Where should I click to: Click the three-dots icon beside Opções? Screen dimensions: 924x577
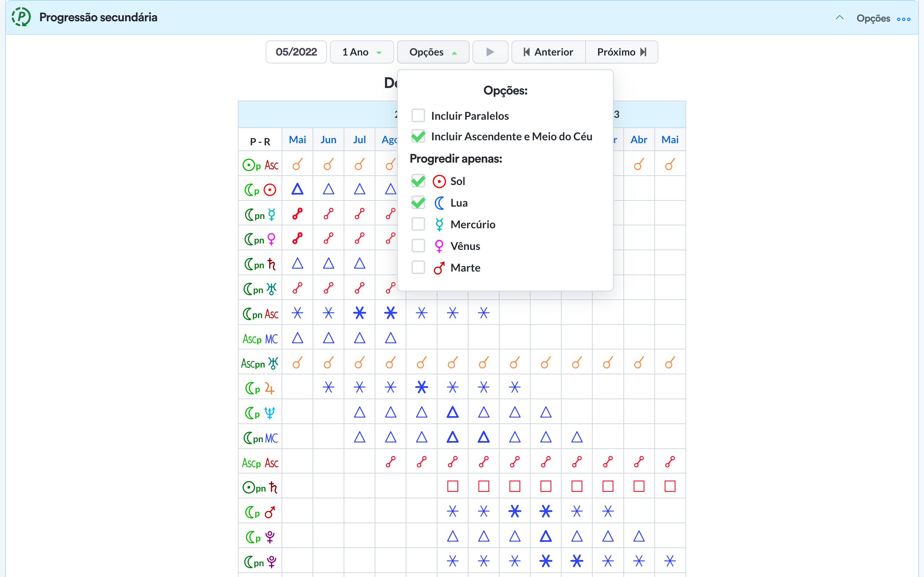[903, 19]
